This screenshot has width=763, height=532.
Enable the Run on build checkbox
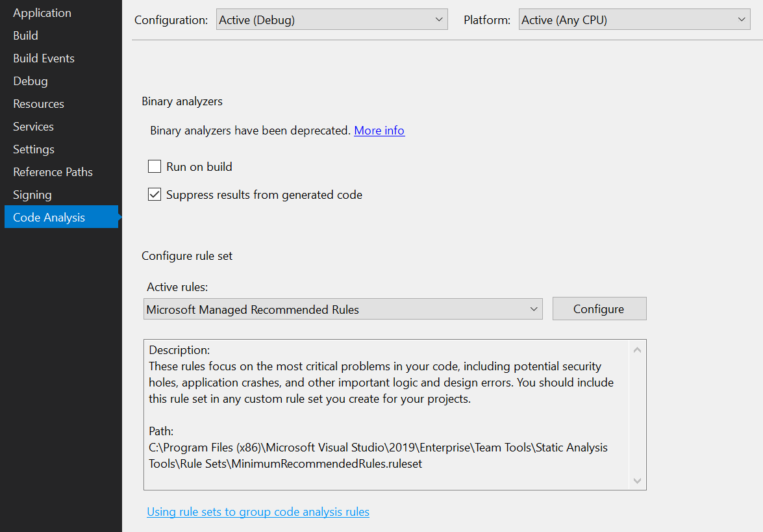tap(154, 166)
